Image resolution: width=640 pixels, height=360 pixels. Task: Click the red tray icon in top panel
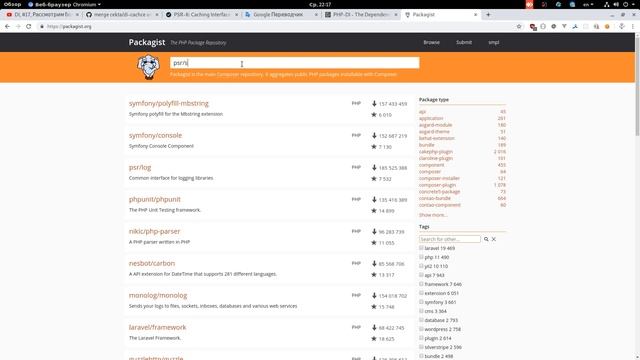(x=529, y=4)
